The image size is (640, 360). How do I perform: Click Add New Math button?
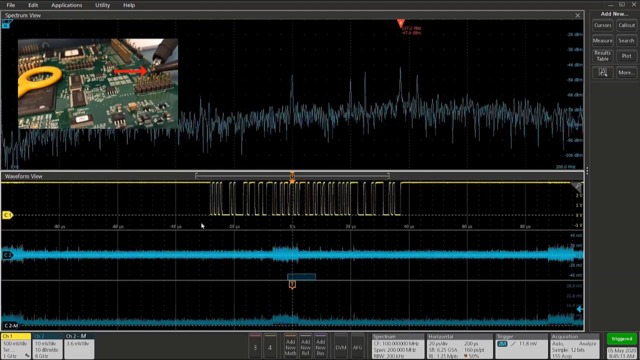tap(290, 347)
